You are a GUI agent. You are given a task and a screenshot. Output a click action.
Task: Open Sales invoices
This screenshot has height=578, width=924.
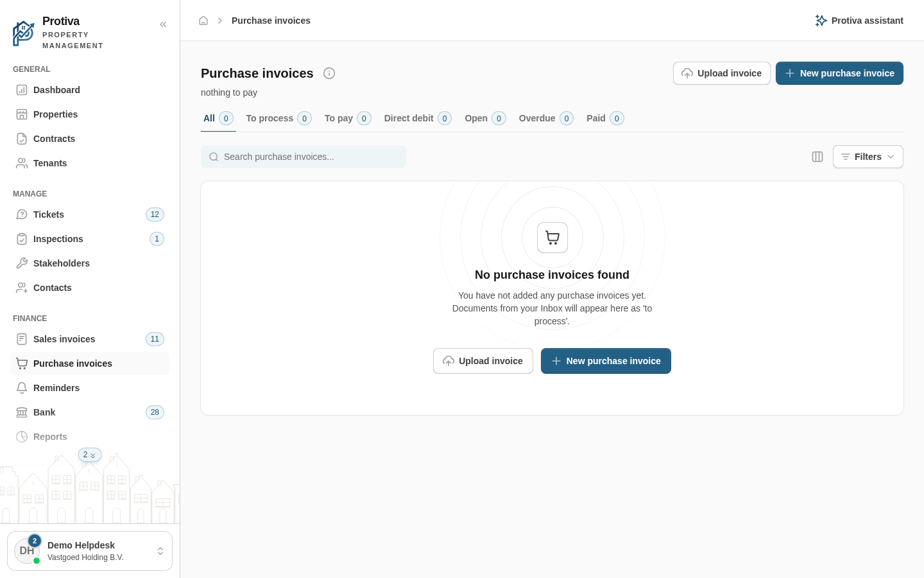90,339
